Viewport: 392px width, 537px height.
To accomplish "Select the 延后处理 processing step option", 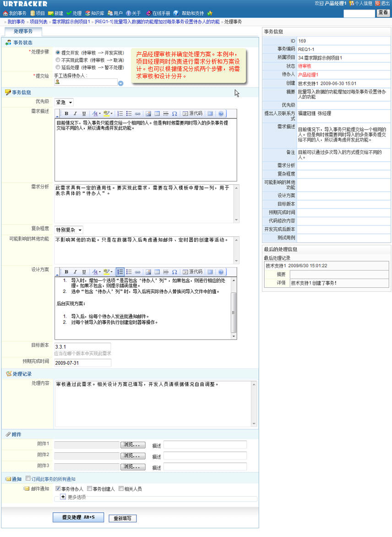I will tap(58, 67).
